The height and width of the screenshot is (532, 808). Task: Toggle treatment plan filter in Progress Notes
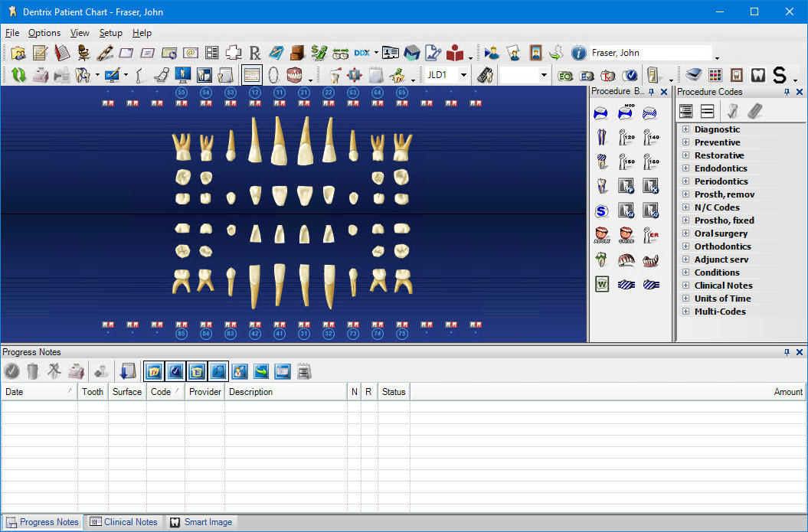click(x=153, y=371)
